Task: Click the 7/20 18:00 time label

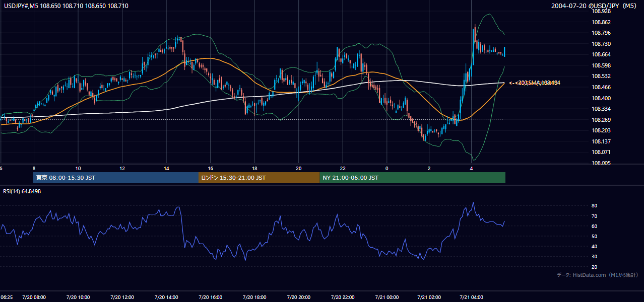Action: click(x=254, y=297)
